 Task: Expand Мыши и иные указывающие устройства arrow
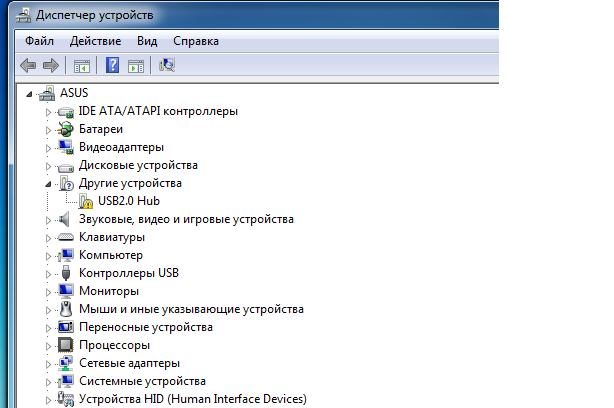(48, 311)
